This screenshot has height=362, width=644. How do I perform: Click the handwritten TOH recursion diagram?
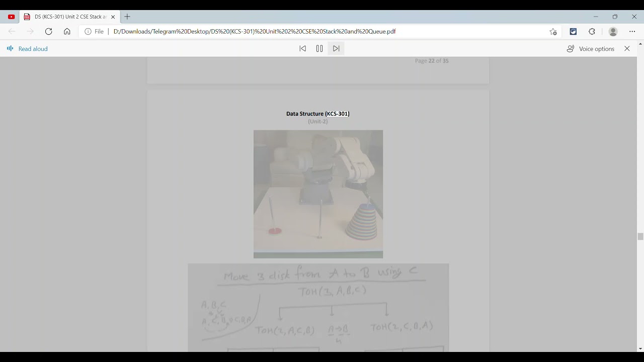tap(318, 308)
